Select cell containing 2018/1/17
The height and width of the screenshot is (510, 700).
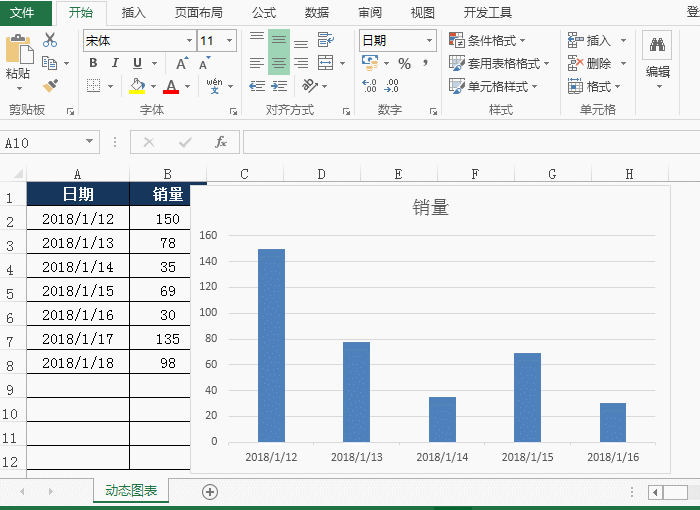(78, 339)
